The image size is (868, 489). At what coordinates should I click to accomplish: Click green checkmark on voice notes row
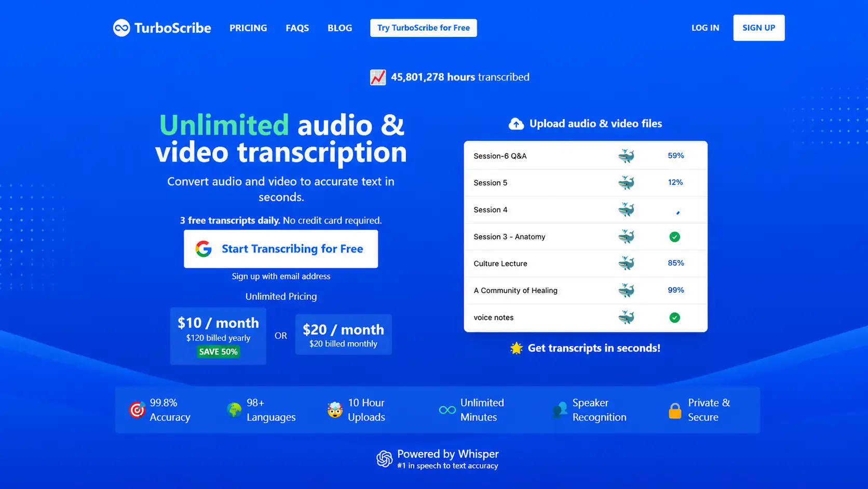point(674,318)
